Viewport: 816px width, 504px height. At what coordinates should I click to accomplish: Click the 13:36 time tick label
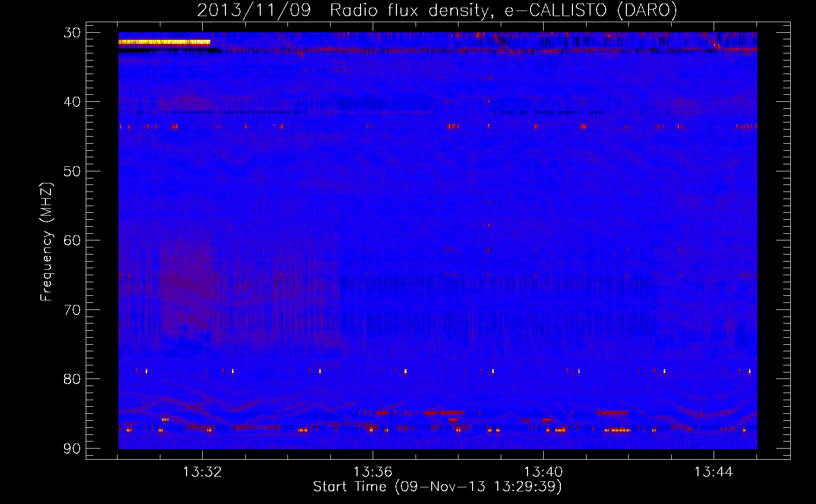click(x=373, y=472)
